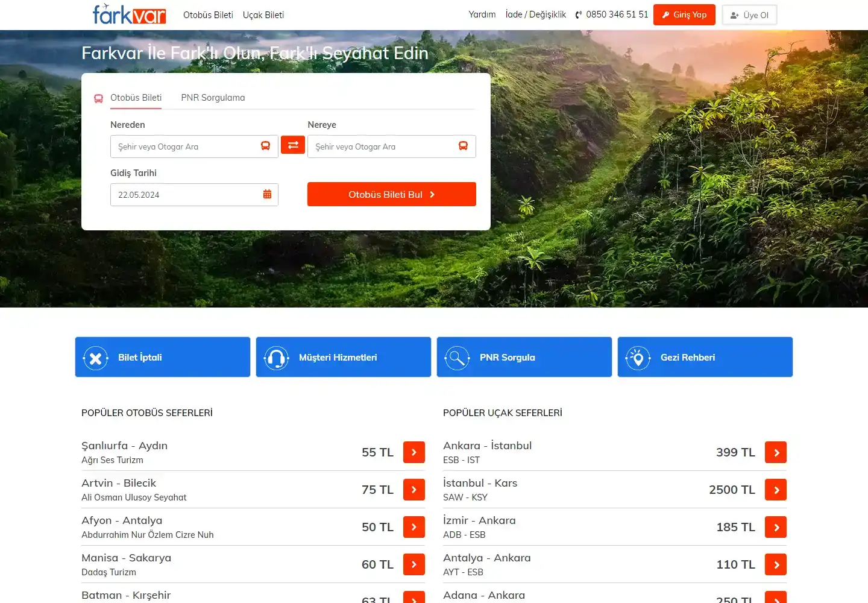Screen dimensions: 868x603
Task: Click Ali Osman Ulusoy Seyahat company name
Action: 134,497
